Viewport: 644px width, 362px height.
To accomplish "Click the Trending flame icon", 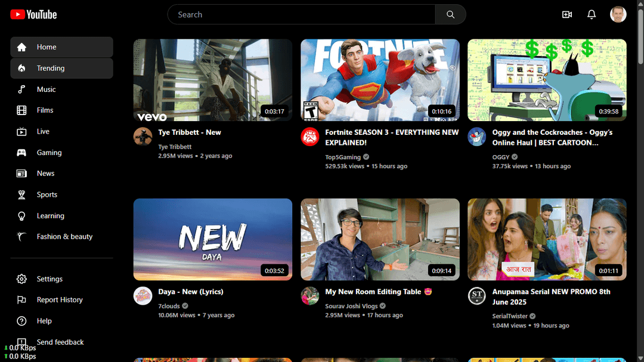I will pyautogui.click(x=22, y=68).
